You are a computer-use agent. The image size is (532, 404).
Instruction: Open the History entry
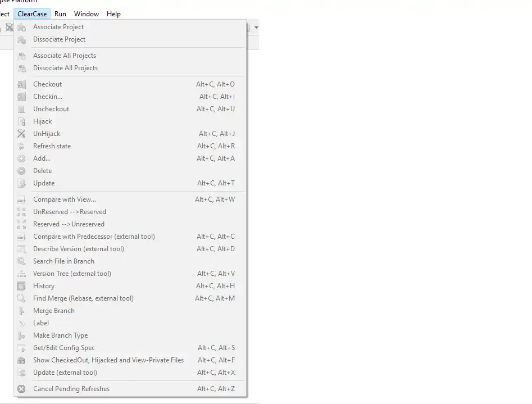coord(130,286)
